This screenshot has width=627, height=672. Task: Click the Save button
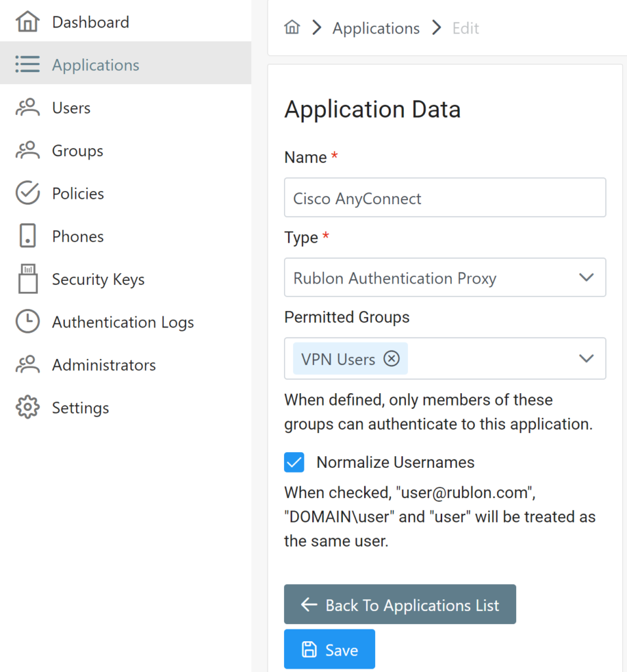[329, 650]
